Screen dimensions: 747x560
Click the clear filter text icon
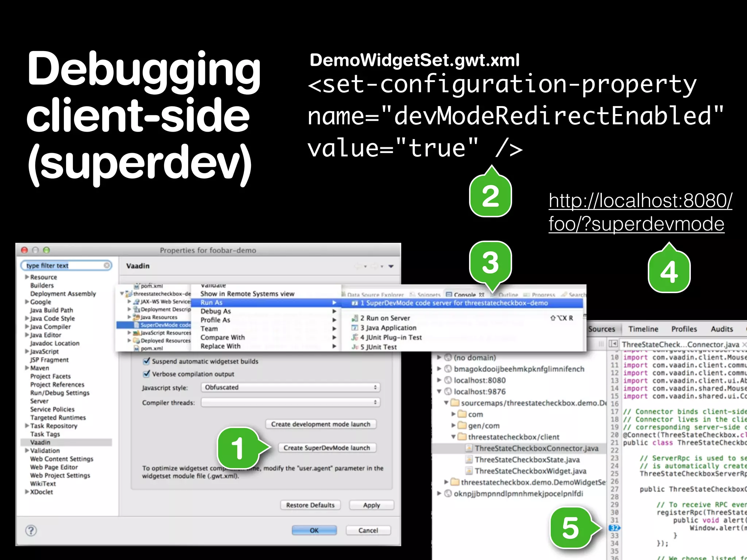107,265
